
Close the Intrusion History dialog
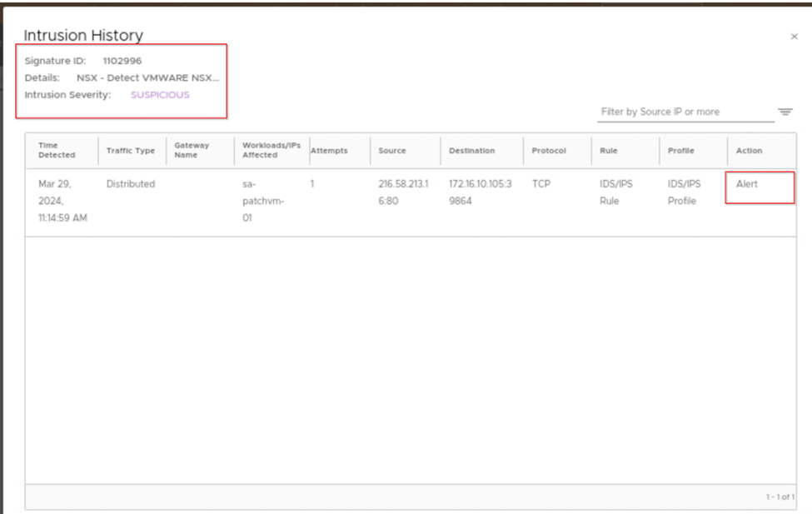(x=794, y=37)
